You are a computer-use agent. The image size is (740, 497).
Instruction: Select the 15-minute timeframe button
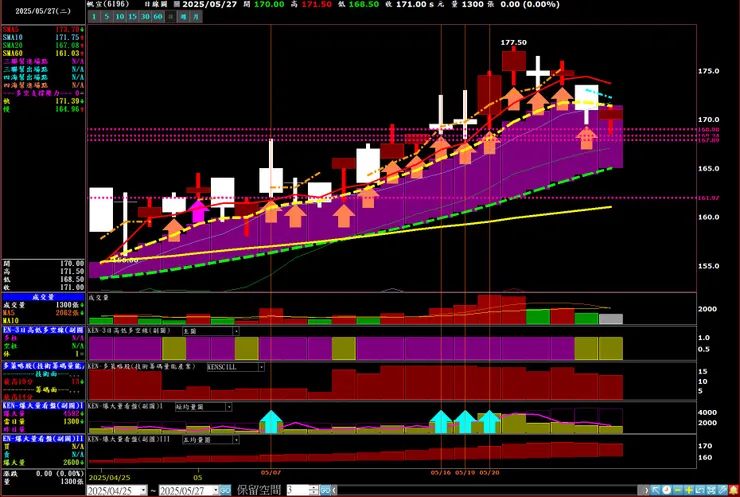133,17
